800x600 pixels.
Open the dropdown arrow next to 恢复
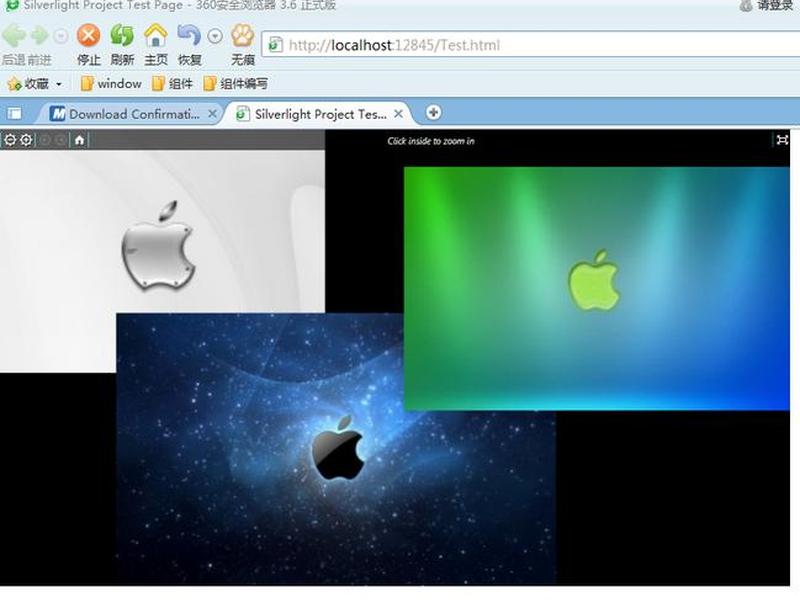pyautogui.click(x=215, y=36)
